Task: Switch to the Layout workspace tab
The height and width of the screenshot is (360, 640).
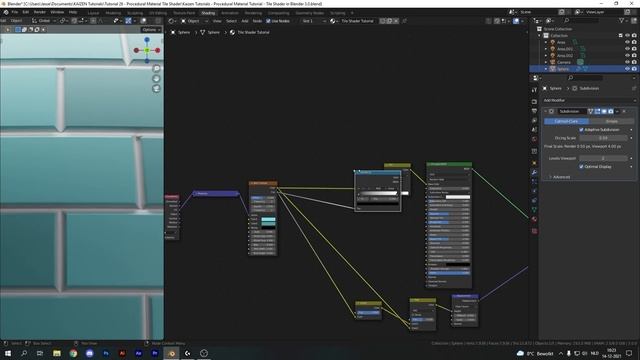Action: [x=93, y=13]
